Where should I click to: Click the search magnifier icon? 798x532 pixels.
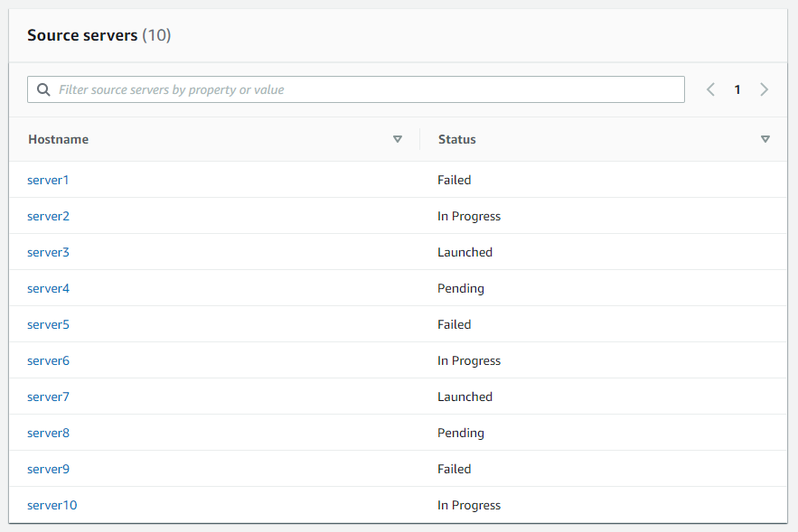[43, 89]
